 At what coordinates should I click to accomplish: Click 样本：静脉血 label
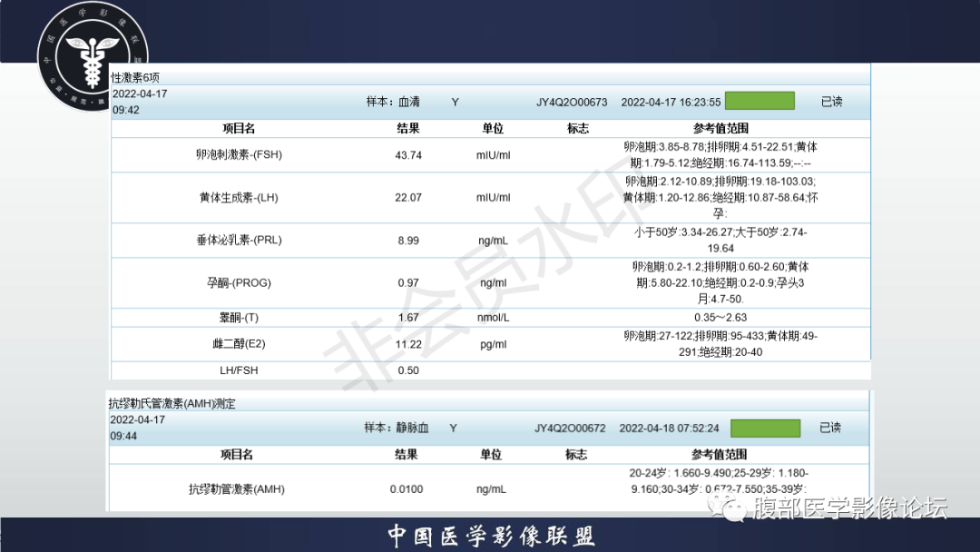pos(397,428)
